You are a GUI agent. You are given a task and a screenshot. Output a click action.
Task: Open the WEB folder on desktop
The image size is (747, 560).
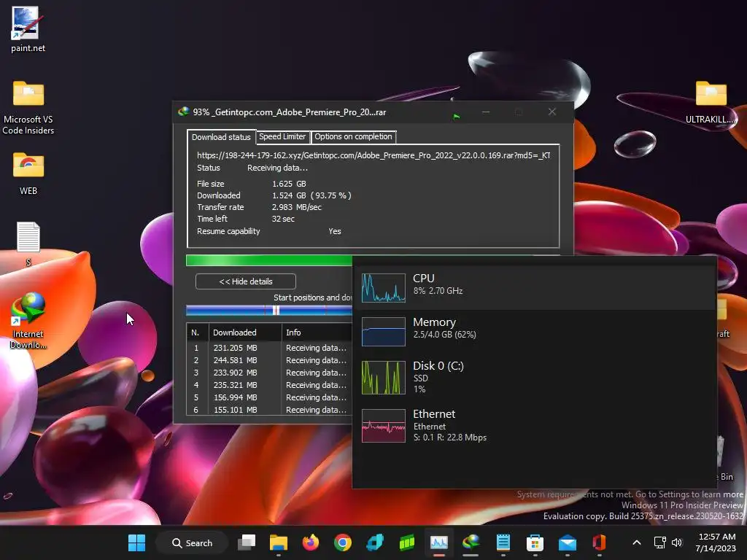coord(28,174)
